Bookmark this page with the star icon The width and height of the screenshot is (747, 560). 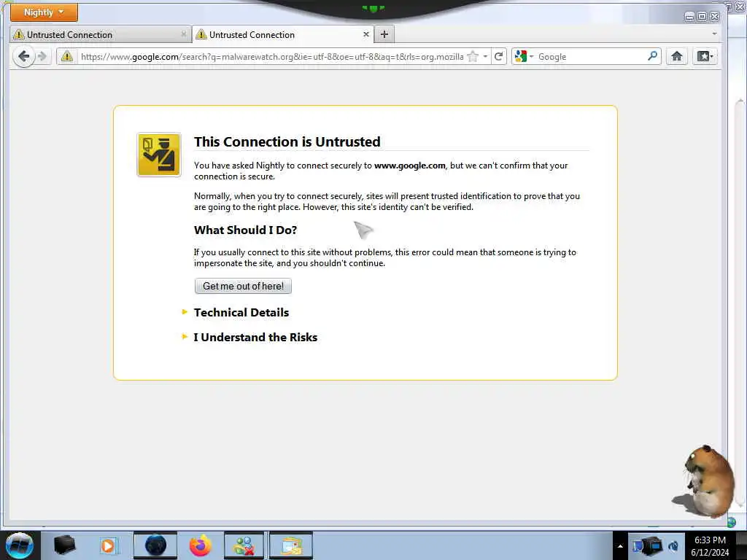click(473, 57)
